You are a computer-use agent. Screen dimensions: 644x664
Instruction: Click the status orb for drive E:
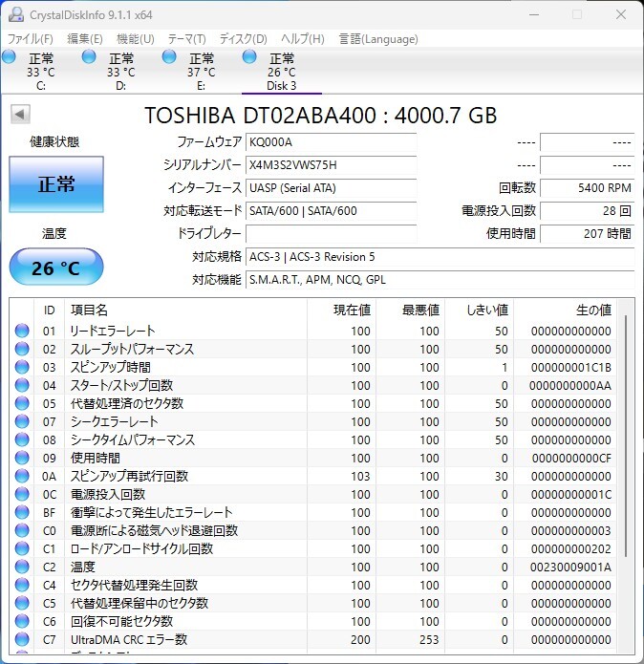pyautogui.click(x=169, y=56)
